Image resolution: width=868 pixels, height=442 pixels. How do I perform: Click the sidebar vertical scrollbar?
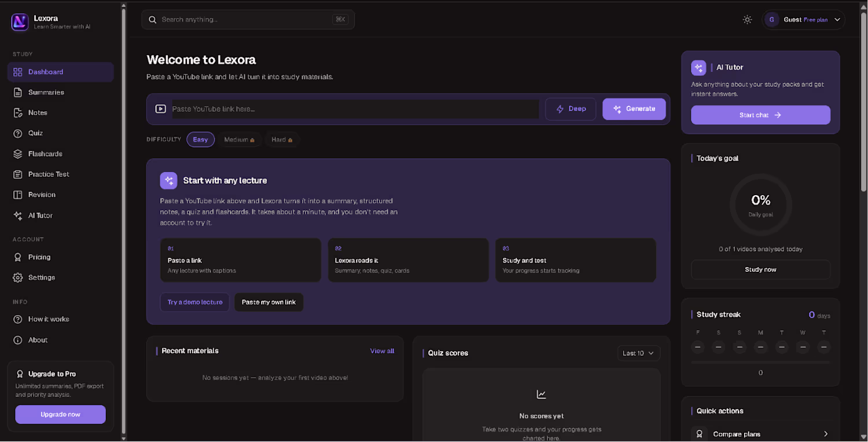tap(123, 220)
